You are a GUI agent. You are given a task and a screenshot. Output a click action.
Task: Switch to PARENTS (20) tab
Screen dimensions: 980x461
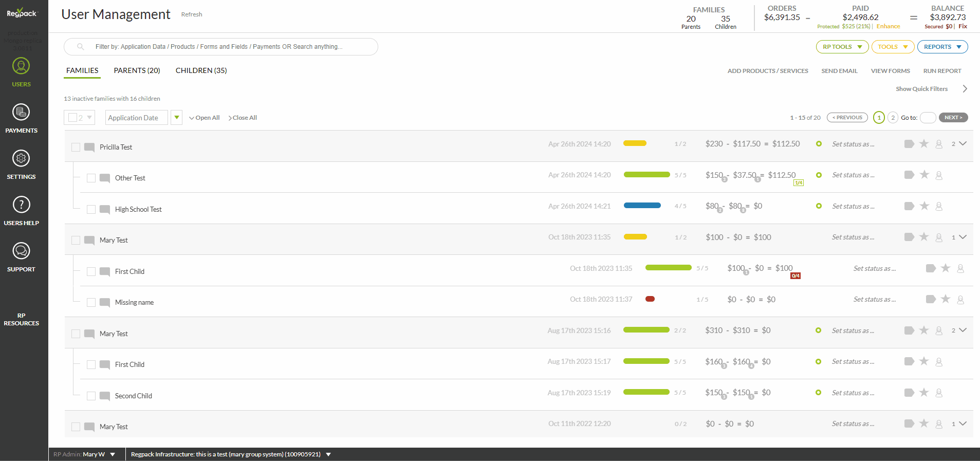[x=137, y=70]
